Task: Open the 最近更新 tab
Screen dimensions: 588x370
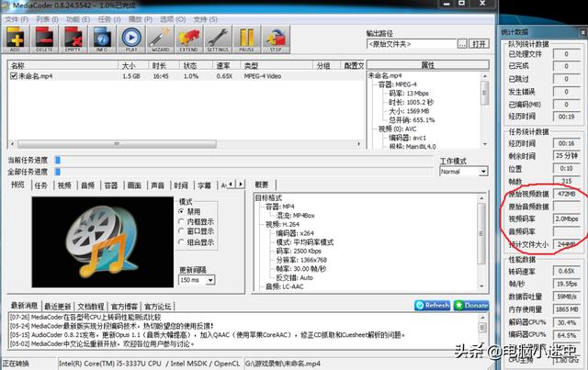Action: pos(57,307)
